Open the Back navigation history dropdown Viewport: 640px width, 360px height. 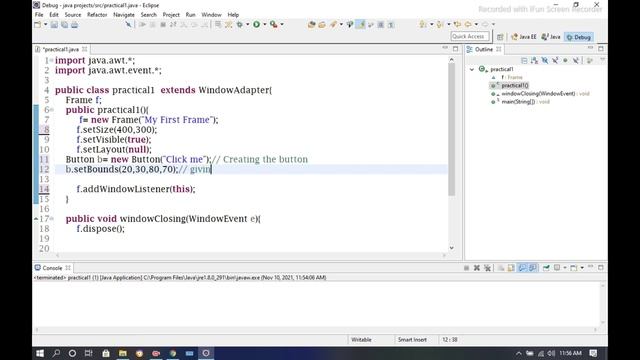pyautogui.click(x=476, y=25)
